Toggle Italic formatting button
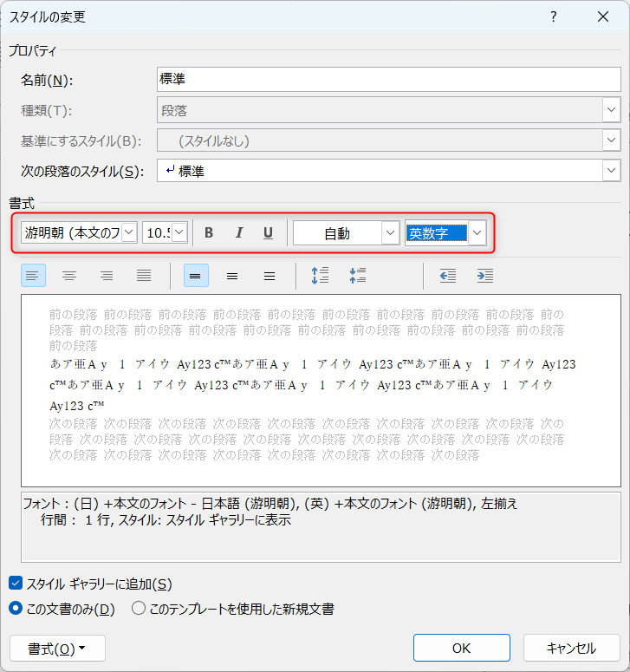The width and height of the screenshot is (630, 672). pyautogui.click(x=239, y=233)
